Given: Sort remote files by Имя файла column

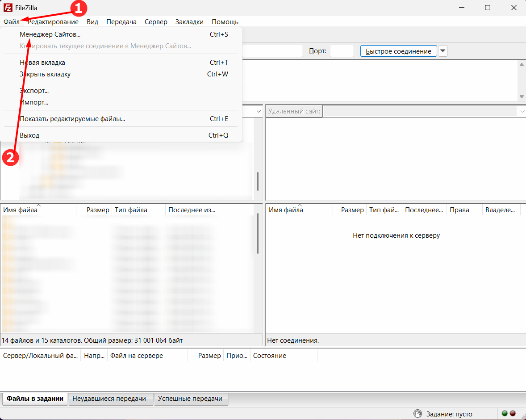Looking at the screenshot, I should [300, 210].
